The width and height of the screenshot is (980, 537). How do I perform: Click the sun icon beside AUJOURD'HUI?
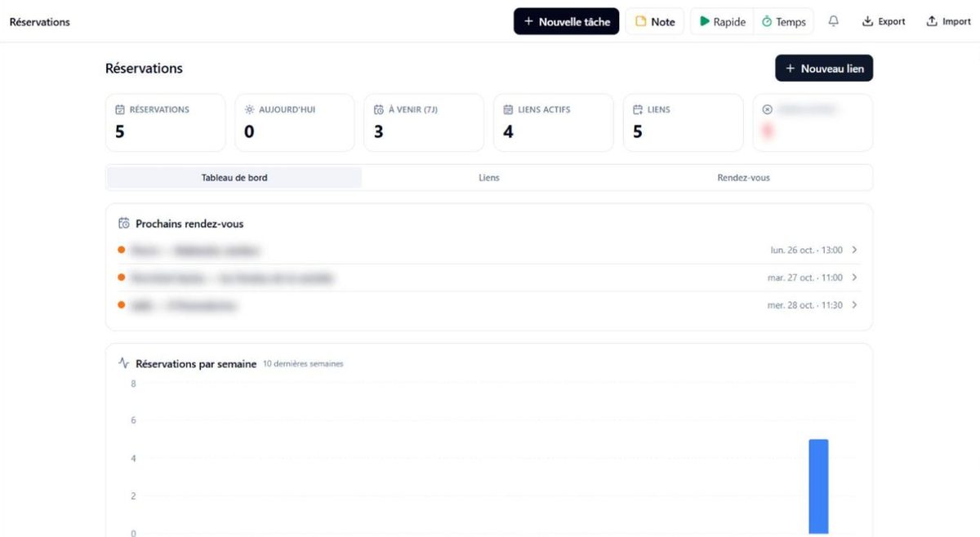[250, 109]
